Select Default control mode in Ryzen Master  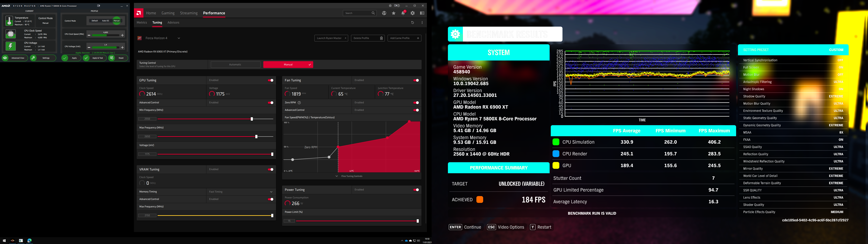[x=95, y=21]
